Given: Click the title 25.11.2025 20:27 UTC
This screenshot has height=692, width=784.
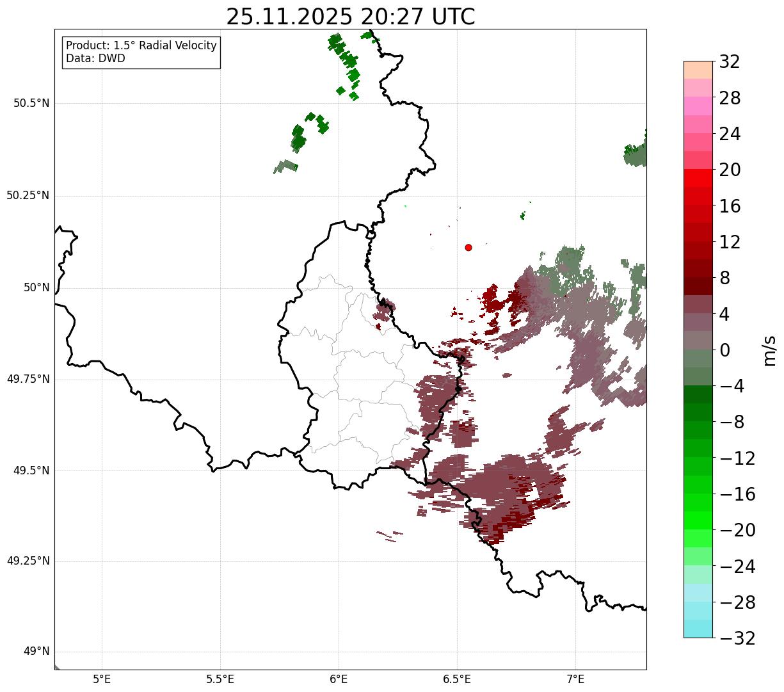Looking at the screenshot, I should 351,17.
